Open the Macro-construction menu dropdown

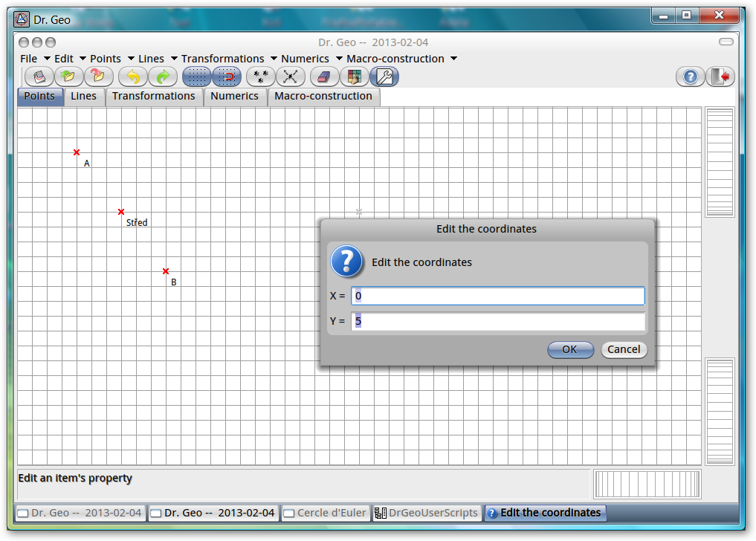(401, 59)
